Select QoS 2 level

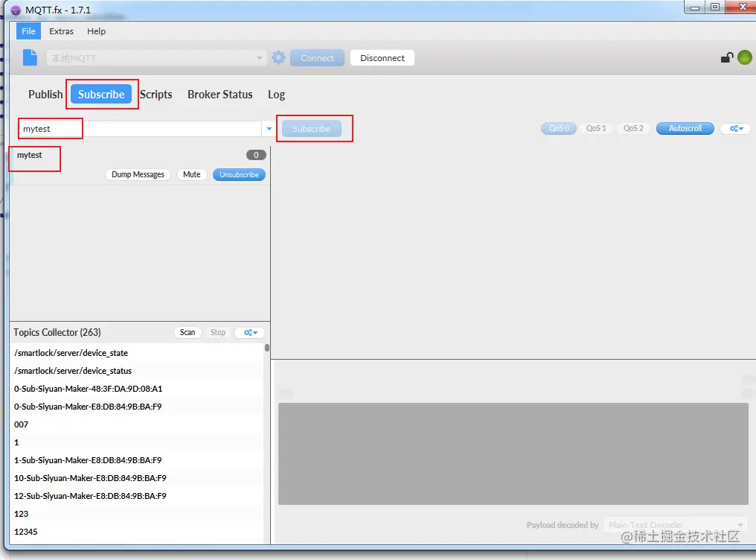click(633, 128)
